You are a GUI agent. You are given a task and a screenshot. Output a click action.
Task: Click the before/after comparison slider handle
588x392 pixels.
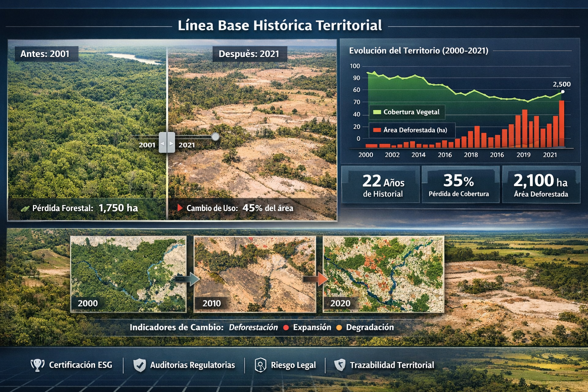(167, 143)
